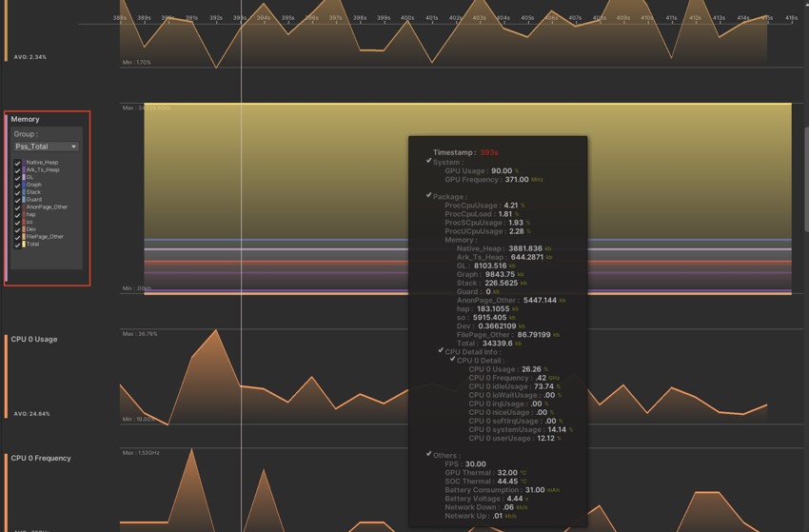Click the AVG: 2.34% readout
The image size is (809, 532).
click(30, 57)
